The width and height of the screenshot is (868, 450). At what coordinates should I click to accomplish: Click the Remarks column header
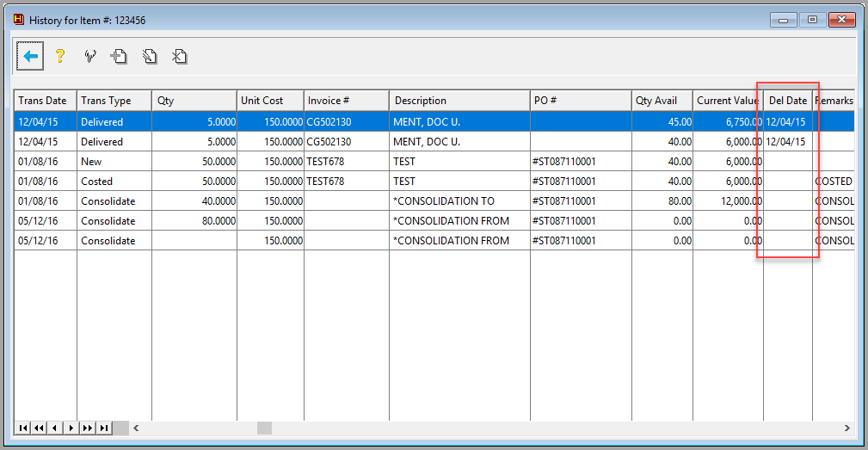[834, 100]
